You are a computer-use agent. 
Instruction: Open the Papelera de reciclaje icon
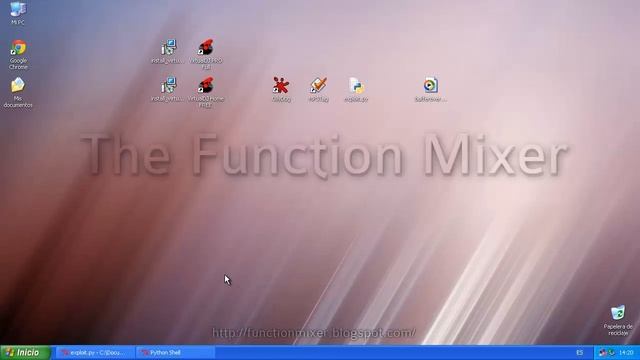tap(618, 321)
